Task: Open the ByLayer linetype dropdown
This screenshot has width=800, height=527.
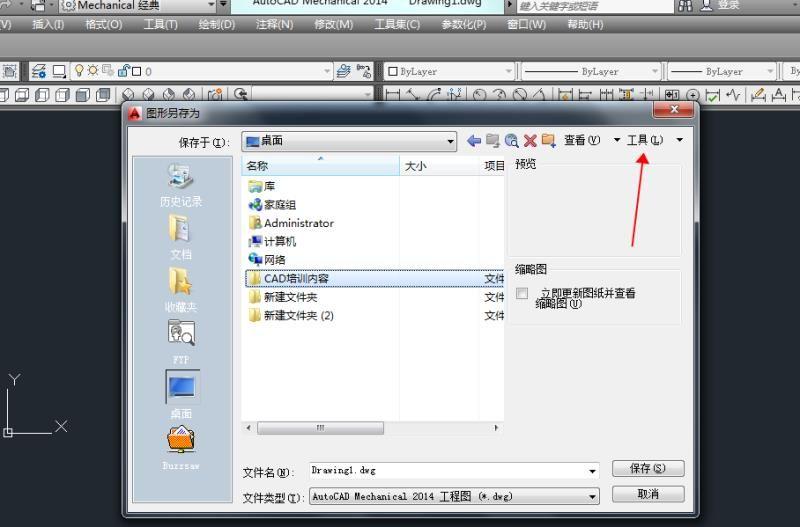Action: [655, 71]
